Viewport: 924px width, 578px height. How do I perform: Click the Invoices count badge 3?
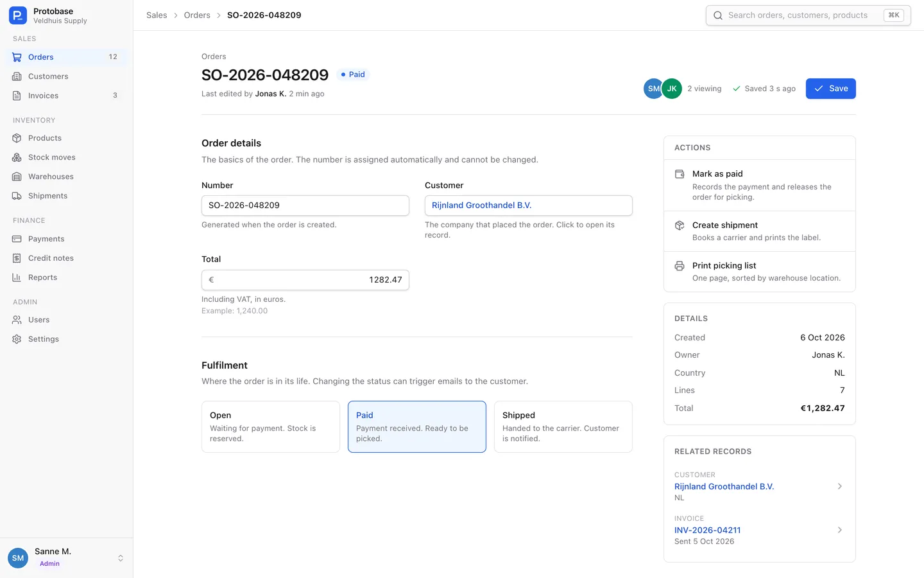[115, 96]
